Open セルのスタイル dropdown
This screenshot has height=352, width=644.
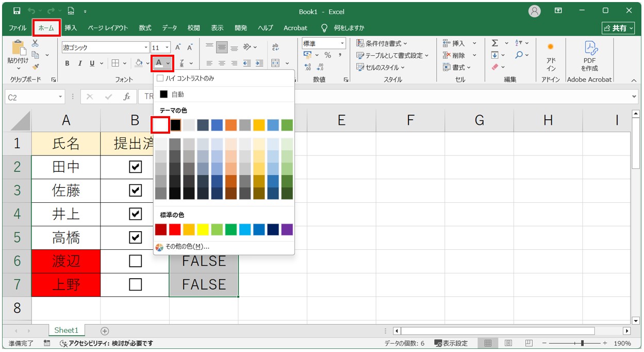(x=381, y=67)
